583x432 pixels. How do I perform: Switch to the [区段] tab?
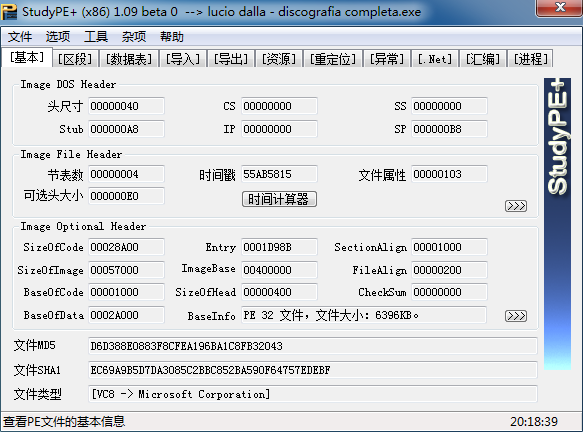tap(75, 59)
